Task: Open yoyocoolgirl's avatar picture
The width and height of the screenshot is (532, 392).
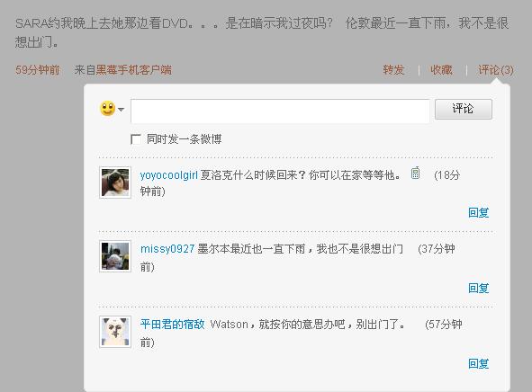Action: coord(115,183)
